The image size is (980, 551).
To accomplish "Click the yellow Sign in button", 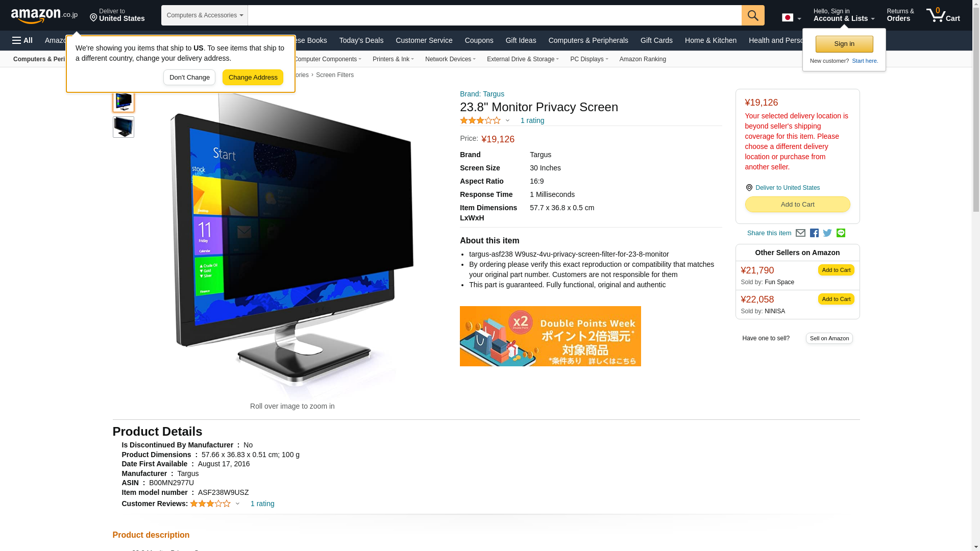I will [844, 44].
